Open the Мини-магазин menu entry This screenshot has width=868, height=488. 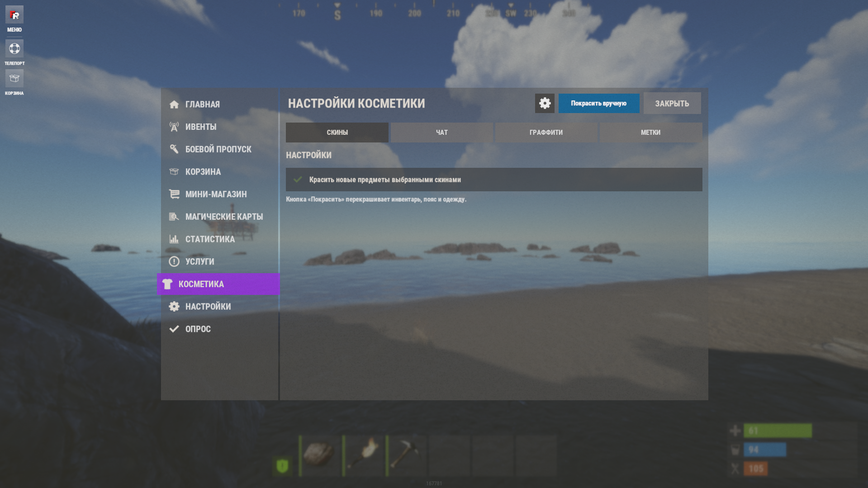click(220, 194)
